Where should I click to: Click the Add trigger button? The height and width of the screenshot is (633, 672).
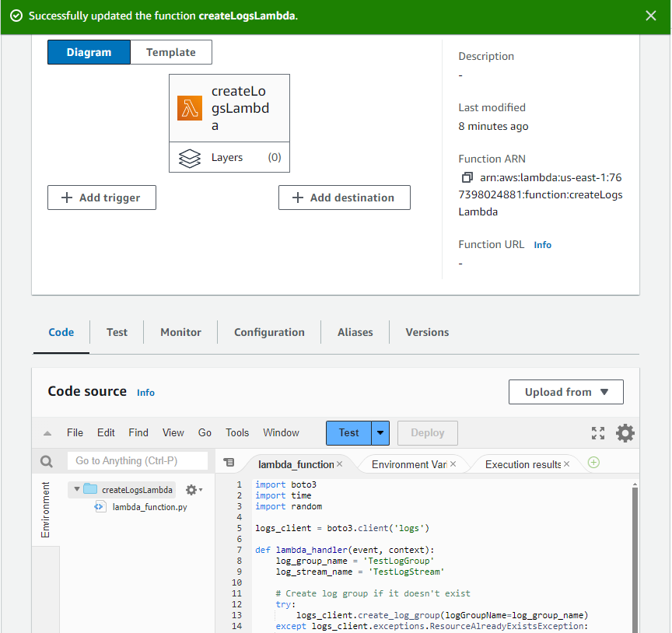click(x=102, y=198)
